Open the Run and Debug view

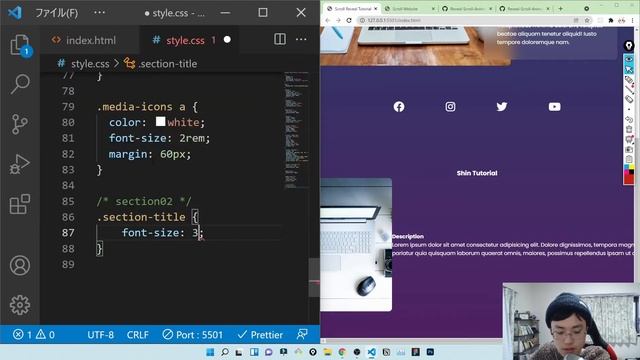(x=20, y=164)
